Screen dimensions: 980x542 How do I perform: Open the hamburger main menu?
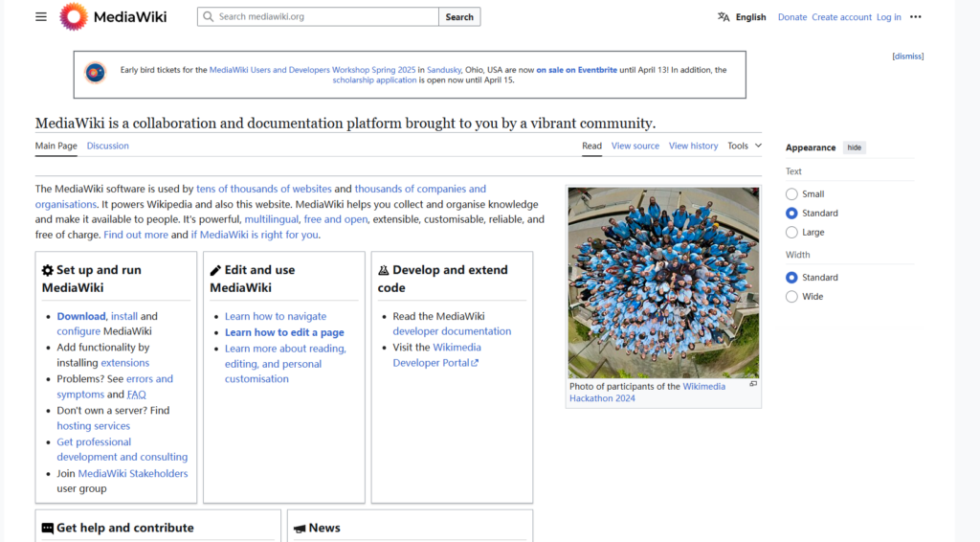click(40, 16)
